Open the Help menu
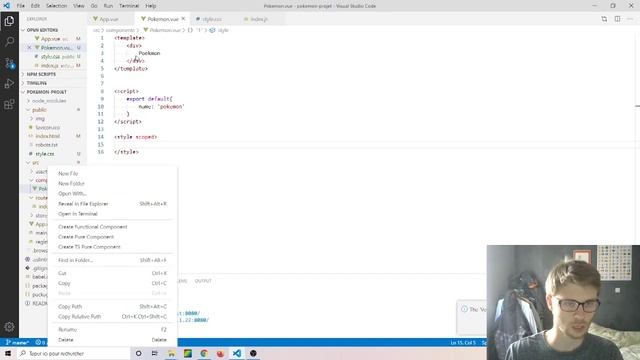This screenshot has height=360, width=640. [x=151, y=6]
